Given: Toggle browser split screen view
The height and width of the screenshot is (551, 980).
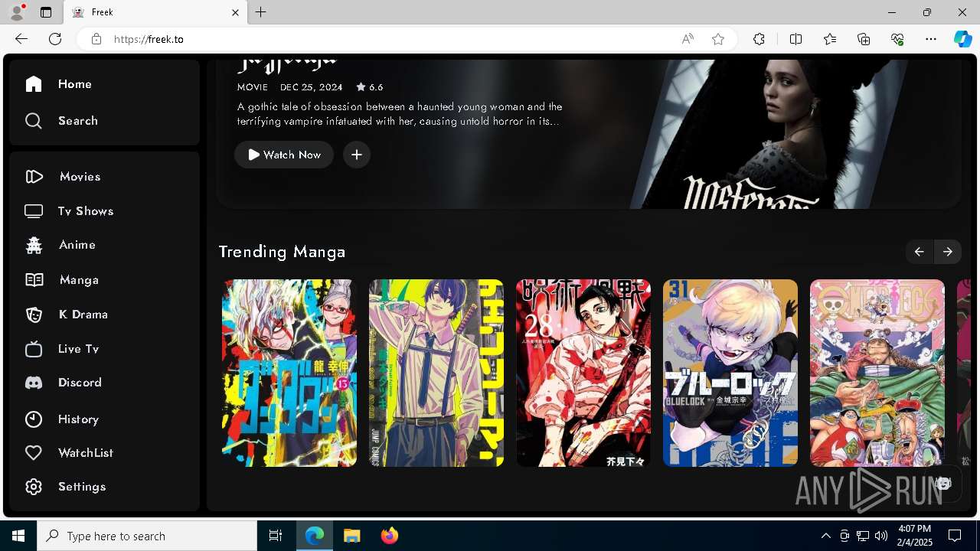Looking at the screenshot, I should click(x=796, y=39).
